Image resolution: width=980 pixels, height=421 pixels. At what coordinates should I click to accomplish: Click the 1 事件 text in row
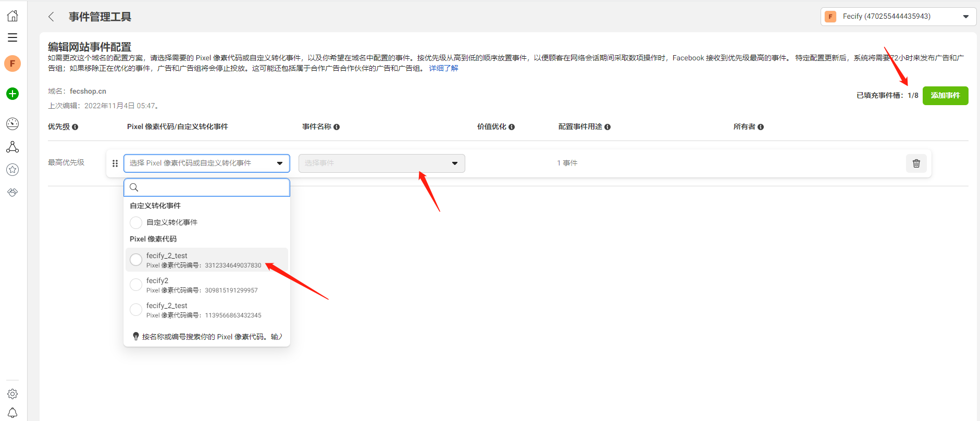567,163
